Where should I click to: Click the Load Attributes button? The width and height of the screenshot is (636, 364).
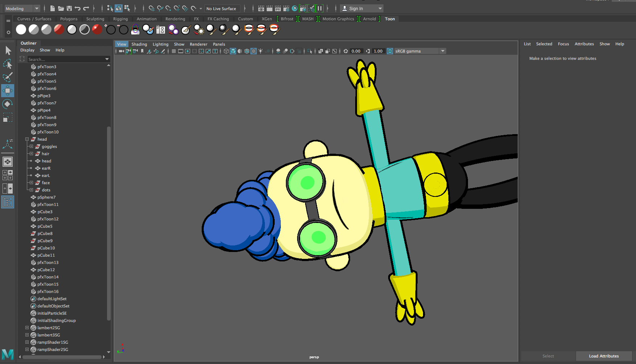[604, 356]
